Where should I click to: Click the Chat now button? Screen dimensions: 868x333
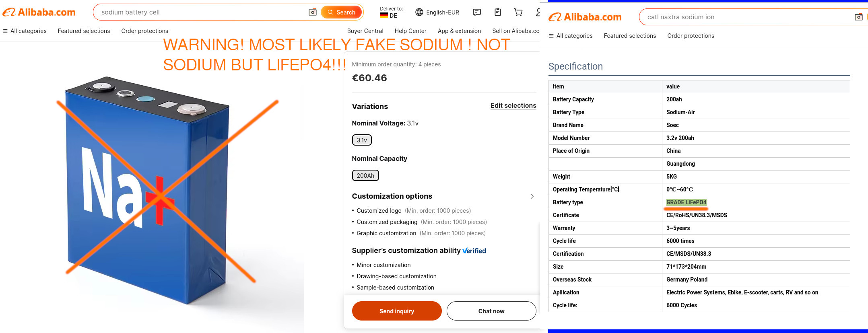(491, 311)
